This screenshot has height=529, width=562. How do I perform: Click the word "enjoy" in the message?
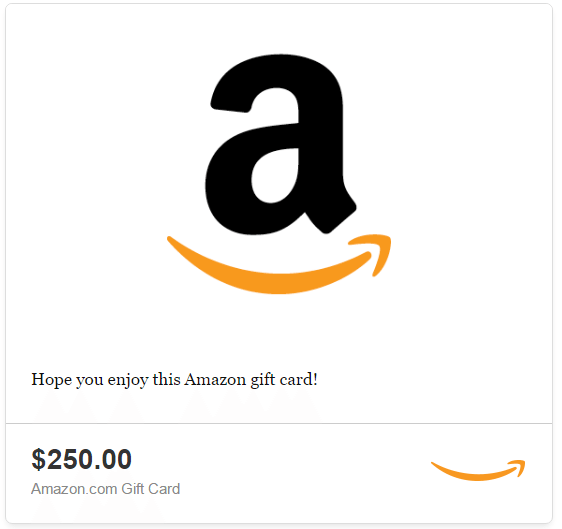pos(128,381)
